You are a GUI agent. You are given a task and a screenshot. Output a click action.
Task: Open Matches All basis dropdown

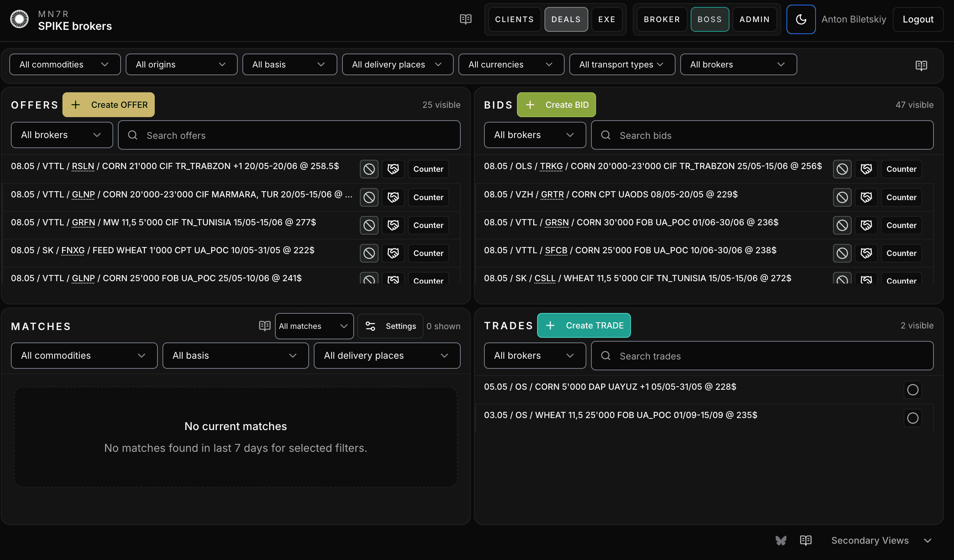[235, 356]
